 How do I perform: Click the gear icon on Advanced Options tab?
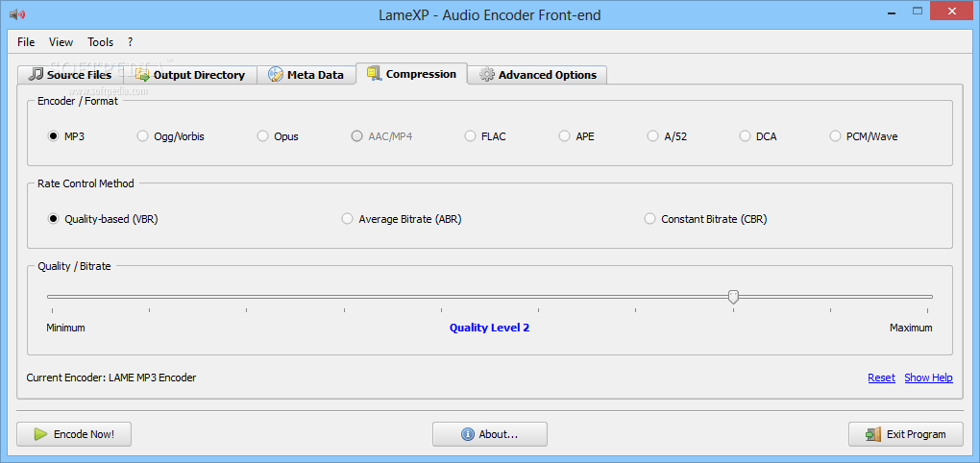487,74
